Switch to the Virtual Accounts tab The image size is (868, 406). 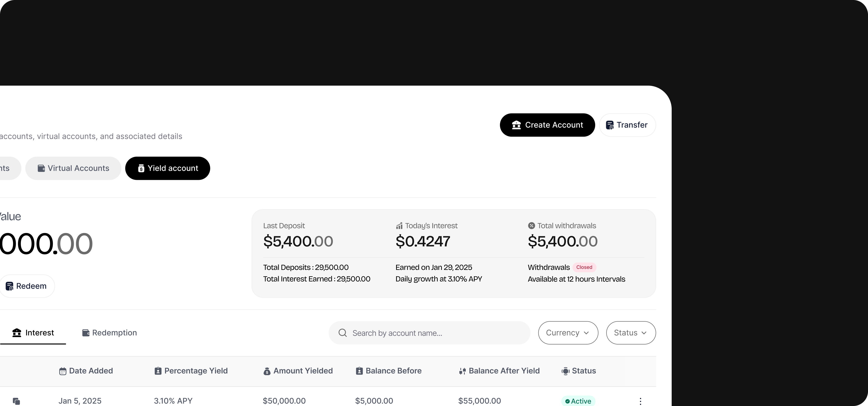[x=73, y=168]
